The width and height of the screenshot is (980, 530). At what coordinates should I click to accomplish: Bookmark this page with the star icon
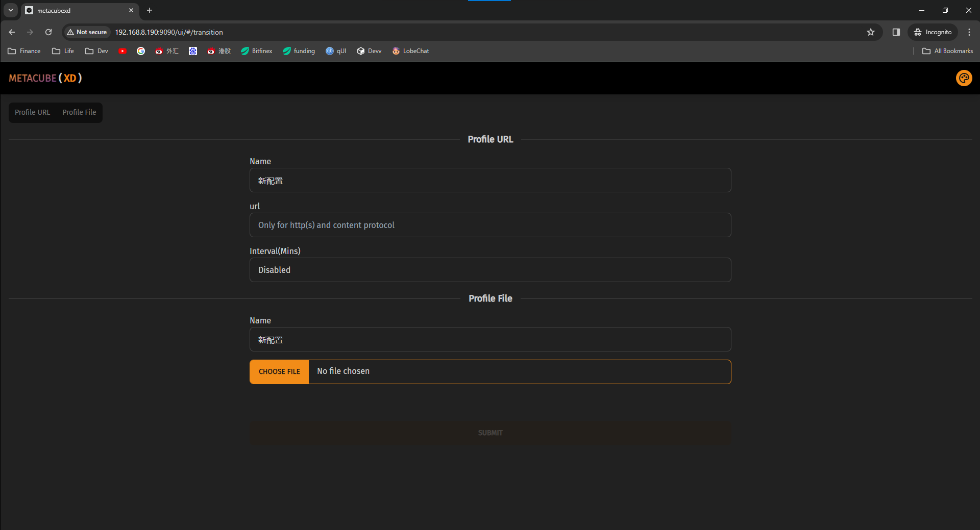[x=871, y=32]
